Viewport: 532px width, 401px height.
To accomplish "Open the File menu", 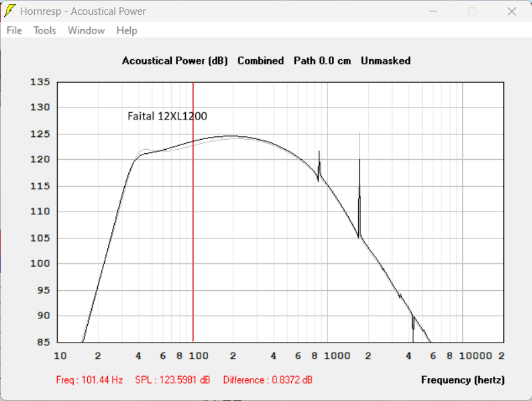I will [14, 31].
